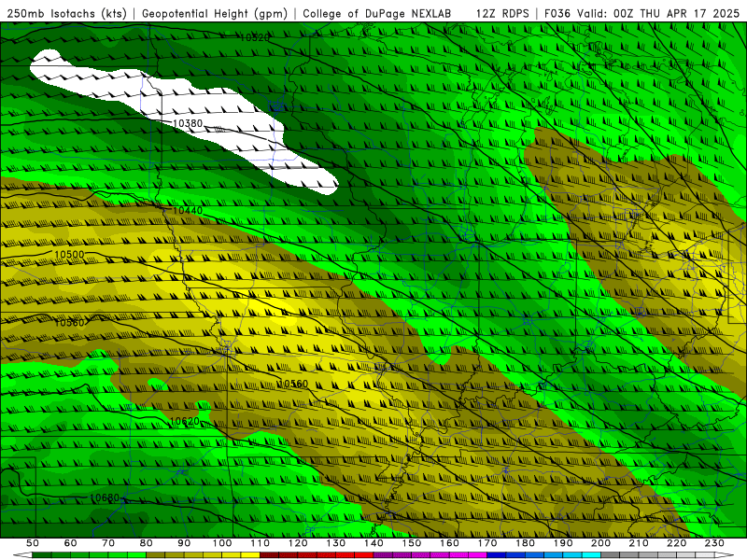This screenshot has width=747, height=560.
Task: Select the 10620 contour label
Action: point(184,421)
